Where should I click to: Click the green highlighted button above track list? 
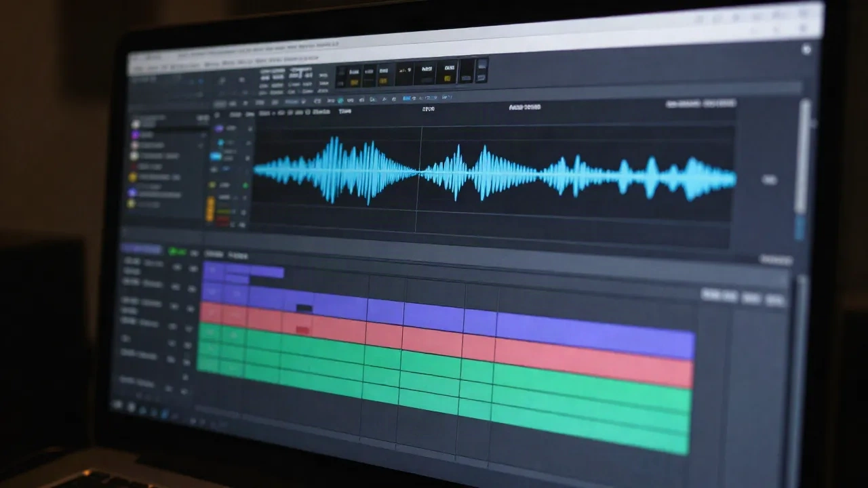[176, 251]
